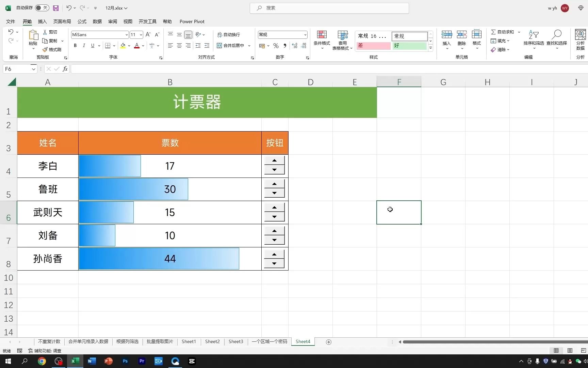This screenshot has width=588, height=368.
Task: Toggle bold formatting
Action: pos(75,46)
